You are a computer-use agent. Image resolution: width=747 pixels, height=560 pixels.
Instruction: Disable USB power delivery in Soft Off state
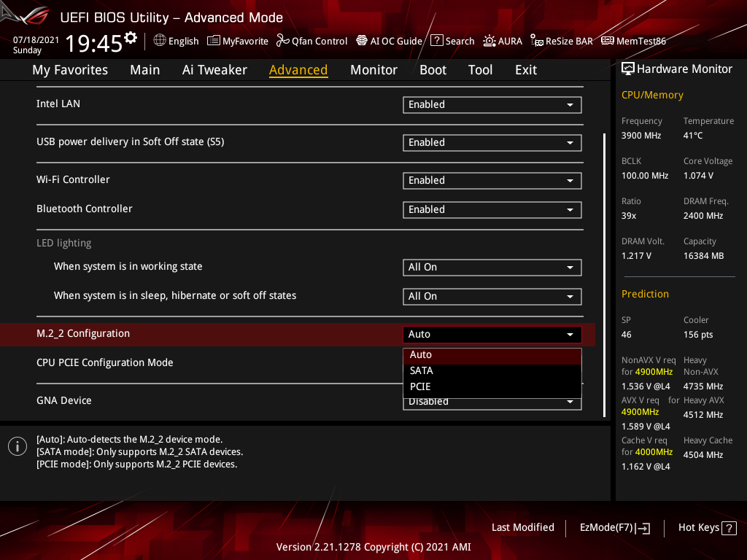click(x=492, y=142)
